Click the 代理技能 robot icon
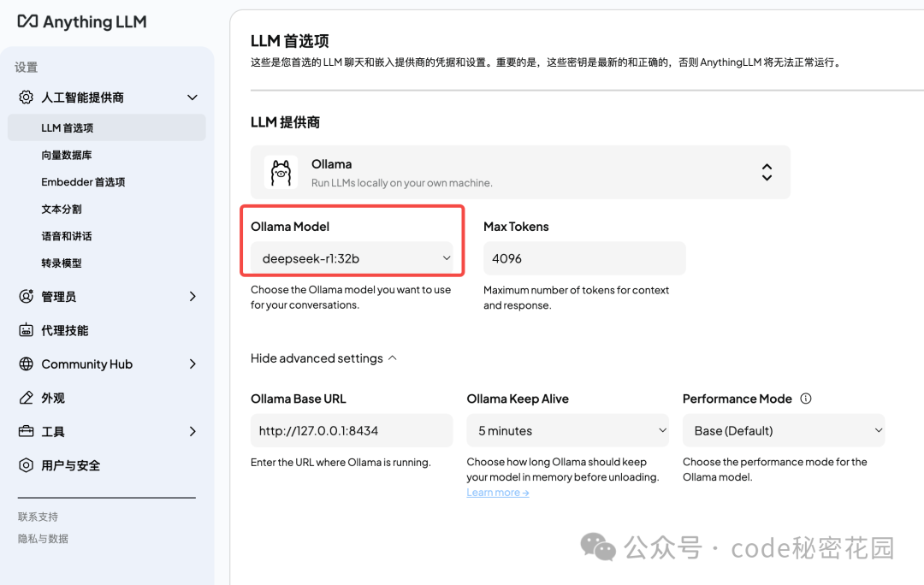The height and width of the screenshot is (585, 924). click(x=26, y=330)
